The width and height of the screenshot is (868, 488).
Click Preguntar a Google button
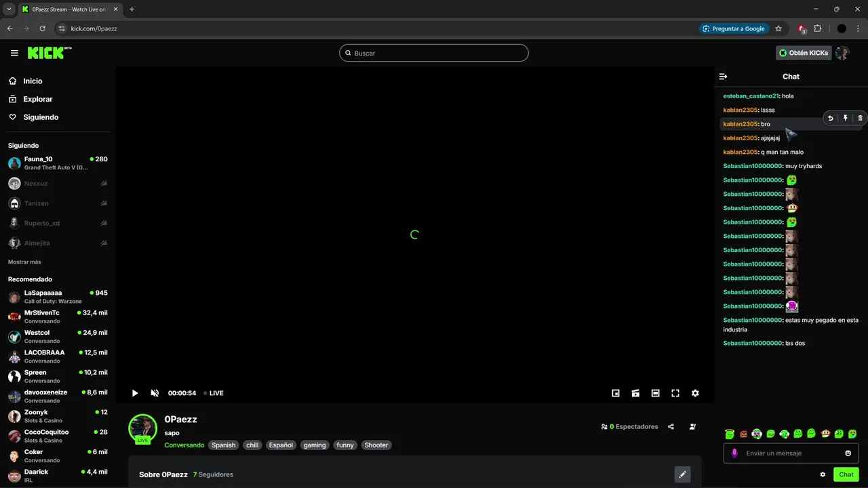pos(734,28)
